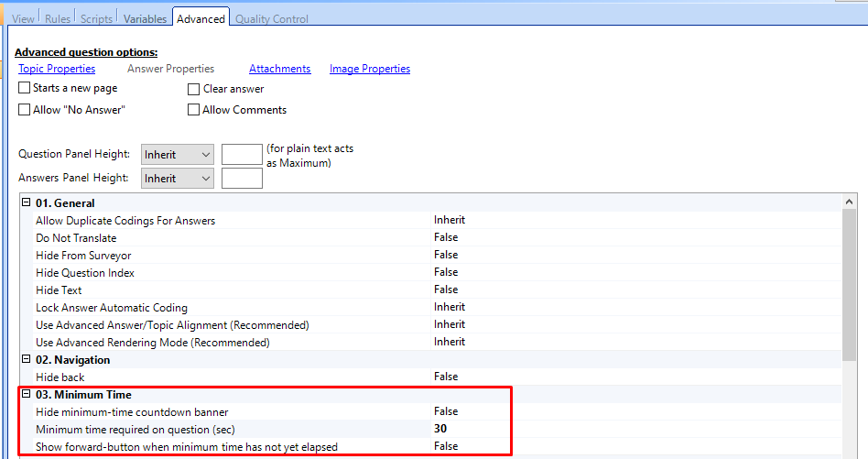
Task: Click False value for Hide back
Action: 446,377
